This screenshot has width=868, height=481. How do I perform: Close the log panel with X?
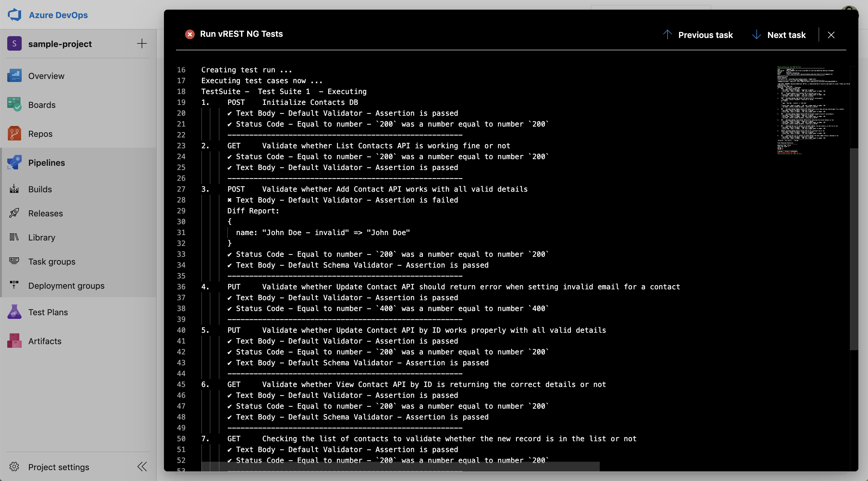pyautogui.click(x=831, y=35)
